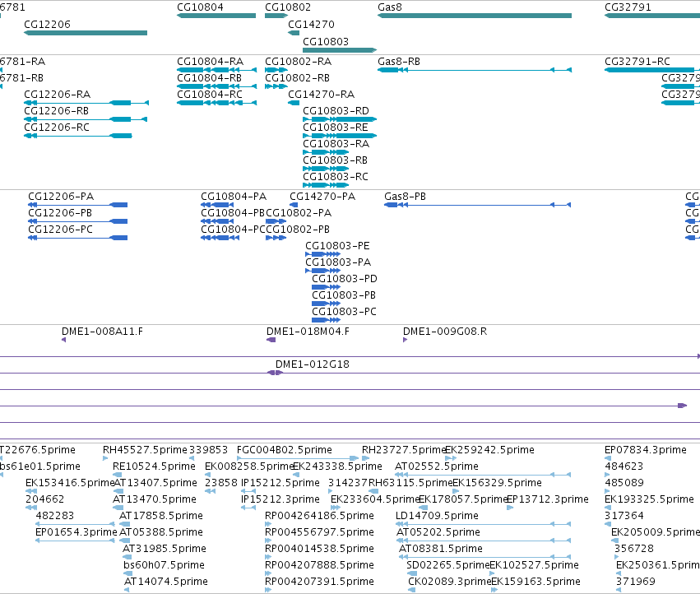Screen dimensions: 700x594
Task: Click EST RP004264186.5prime
Action: pos(268,525)
